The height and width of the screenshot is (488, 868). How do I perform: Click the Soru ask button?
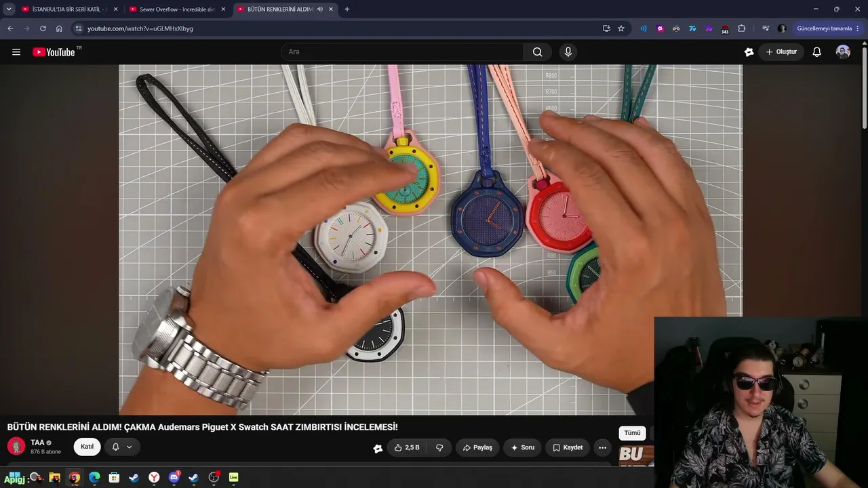pyautogui.click(x=522, y=447)
